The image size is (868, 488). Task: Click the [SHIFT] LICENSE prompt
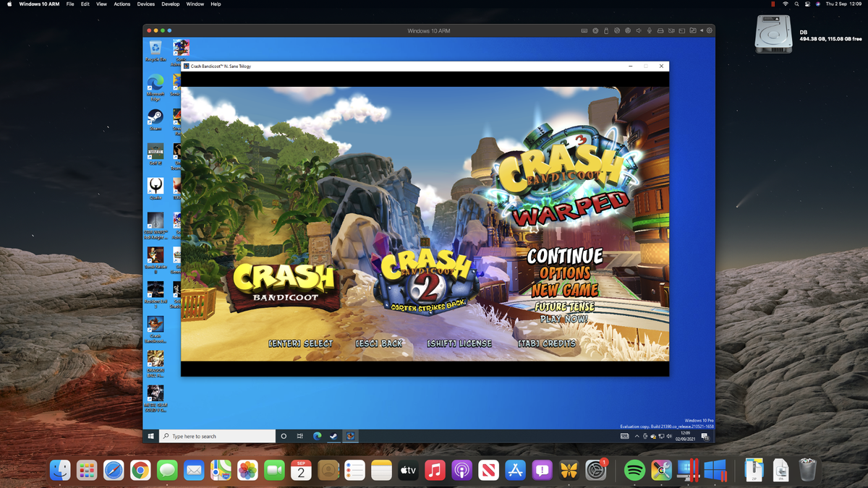coord(459,343)
